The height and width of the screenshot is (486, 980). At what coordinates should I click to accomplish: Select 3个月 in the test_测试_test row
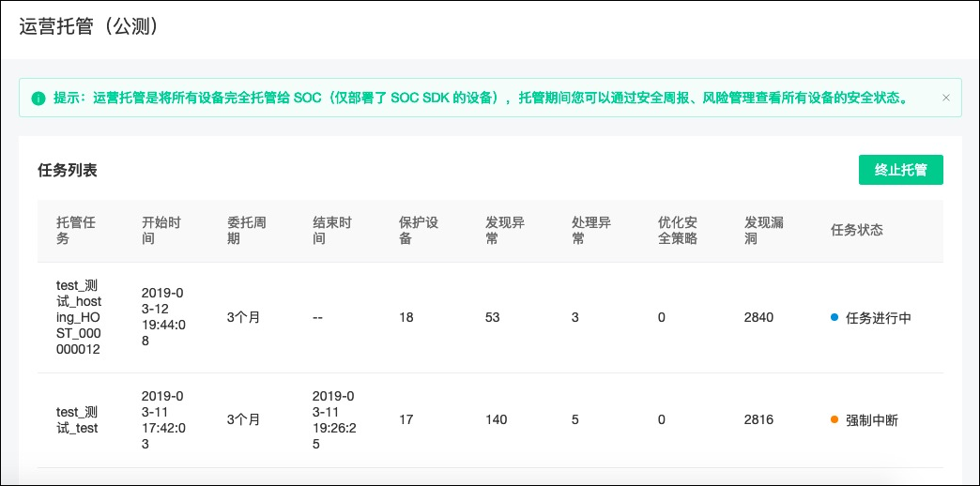tap(243, 419)
